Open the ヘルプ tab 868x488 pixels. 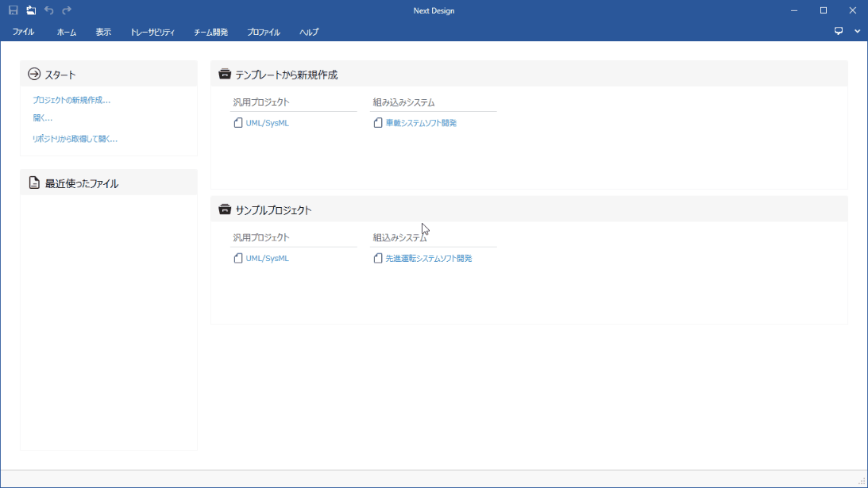(x=309, y=32)
